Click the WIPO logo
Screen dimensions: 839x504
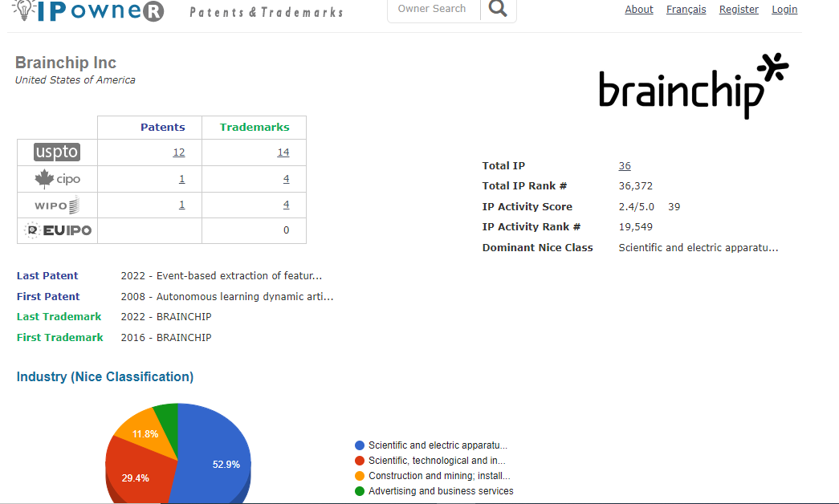tap(57, 205)
